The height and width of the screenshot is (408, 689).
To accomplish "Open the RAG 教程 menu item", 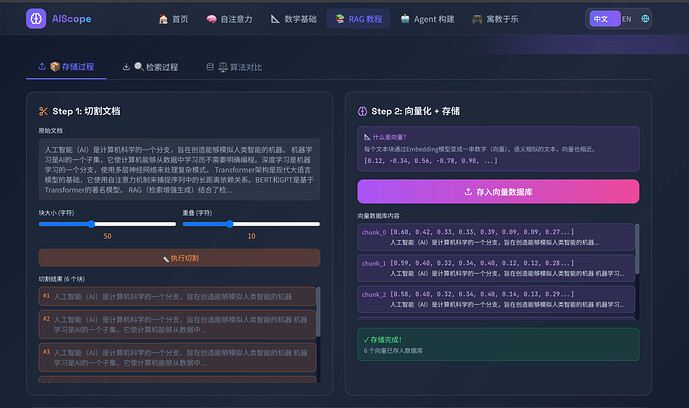I will [358, 19].
